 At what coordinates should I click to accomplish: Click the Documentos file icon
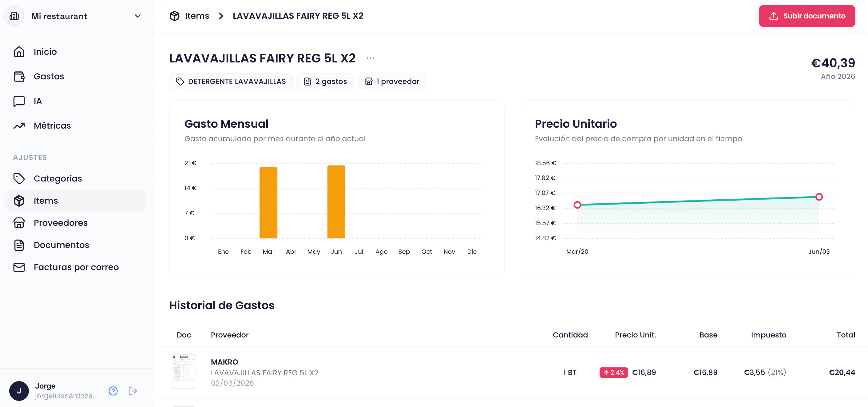click(19, 245)
